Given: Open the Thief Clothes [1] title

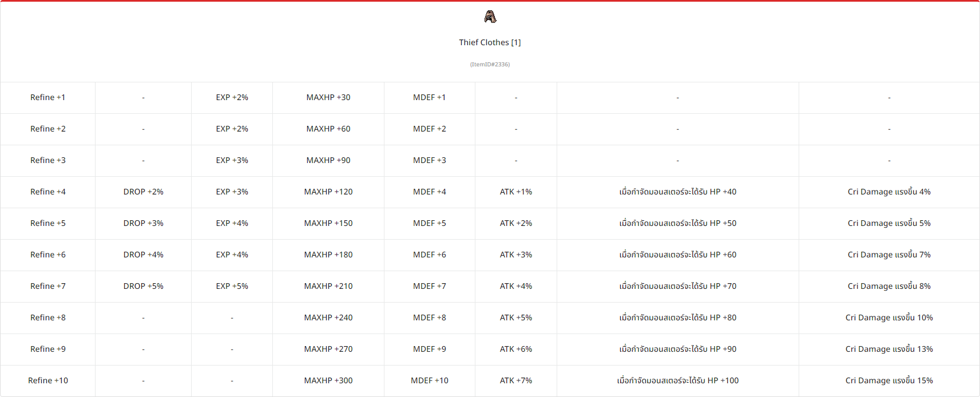Looking at the screenshot, I should click(x=490, y=42).
